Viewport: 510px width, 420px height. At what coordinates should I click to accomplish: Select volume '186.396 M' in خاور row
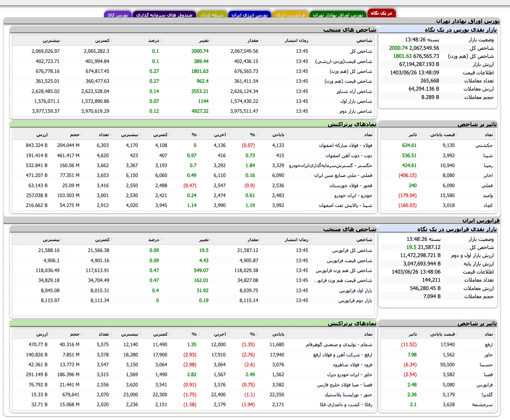tap(68, 375)
